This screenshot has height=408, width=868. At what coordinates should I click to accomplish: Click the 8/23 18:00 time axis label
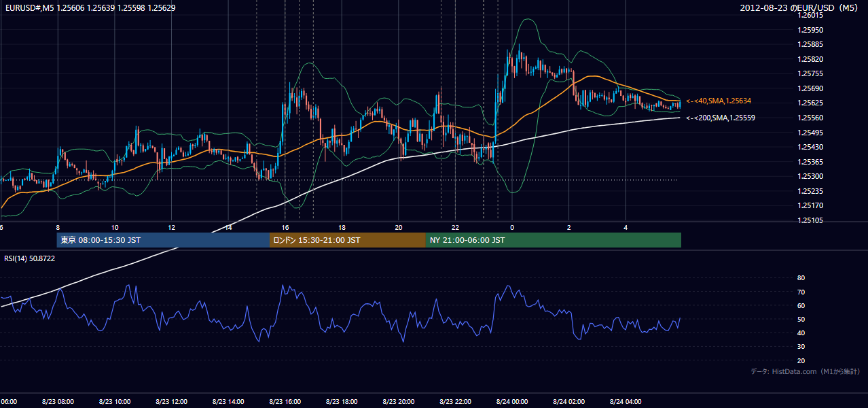click(342, 402)
